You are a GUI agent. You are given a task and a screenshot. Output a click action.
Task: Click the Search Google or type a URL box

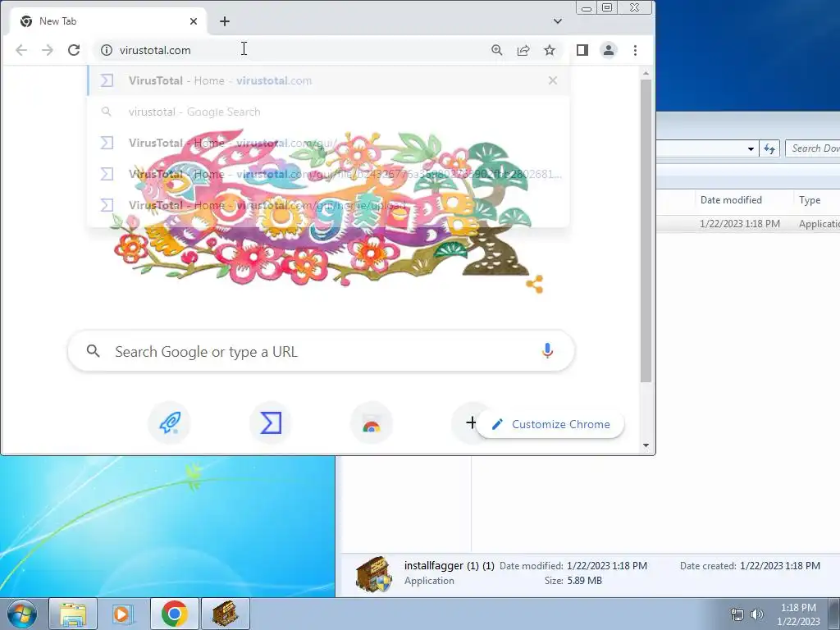[x=321, y=351]
